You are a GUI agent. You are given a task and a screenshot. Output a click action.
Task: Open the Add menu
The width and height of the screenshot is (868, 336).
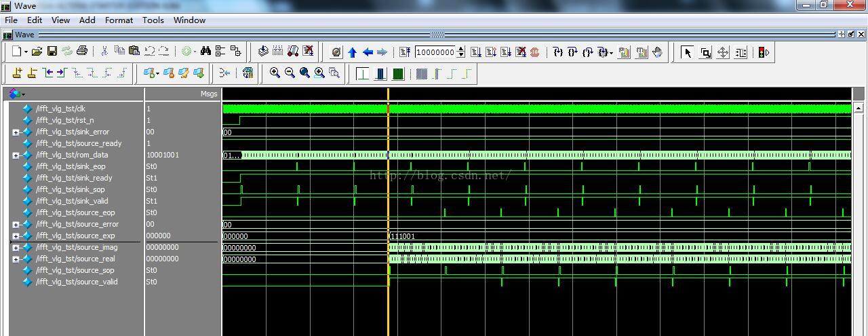(87, 20)
